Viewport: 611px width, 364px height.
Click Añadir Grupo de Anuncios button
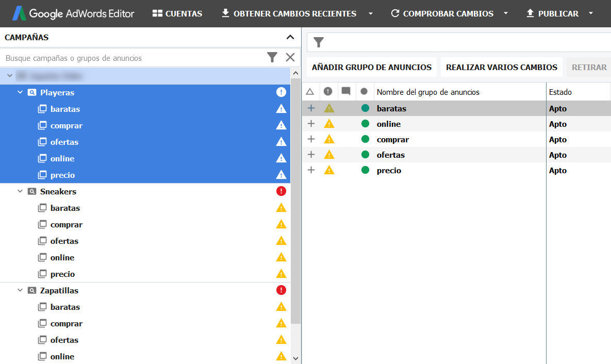tap(371, 68)
